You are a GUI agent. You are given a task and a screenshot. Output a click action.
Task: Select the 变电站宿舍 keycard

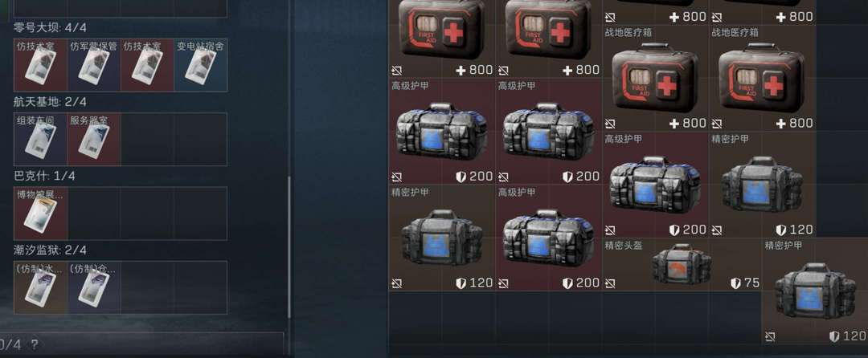tap(200, 65)
